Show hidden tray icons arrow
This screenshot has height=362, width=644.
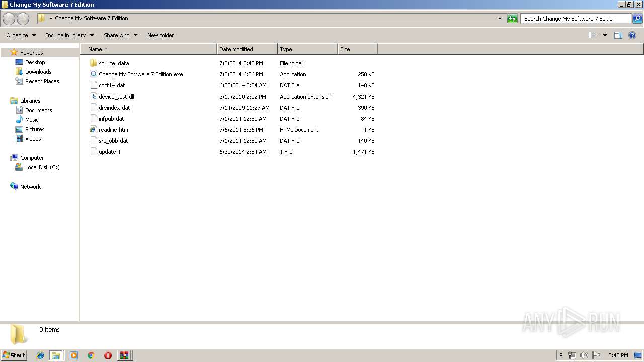[561, 355]
